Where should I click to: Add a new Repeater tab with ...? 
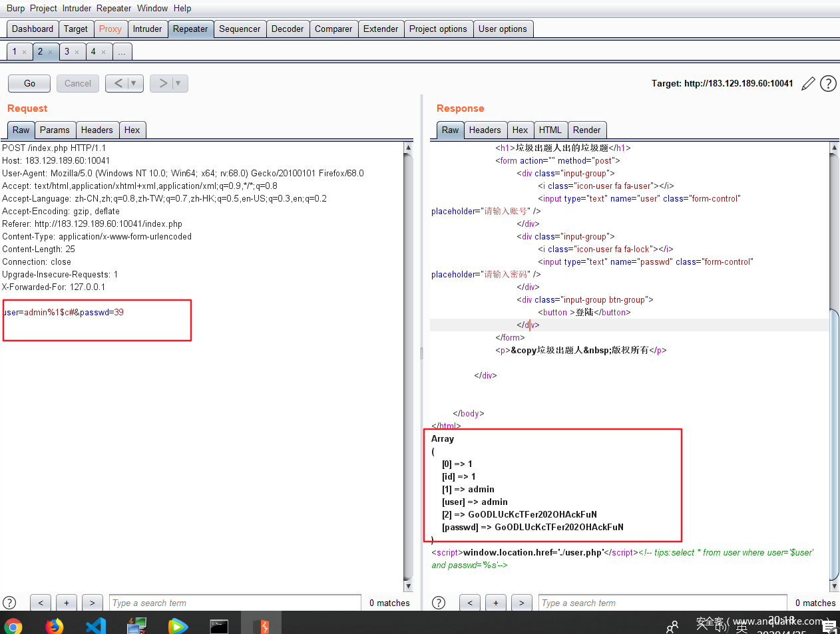[x=122, y=52]
